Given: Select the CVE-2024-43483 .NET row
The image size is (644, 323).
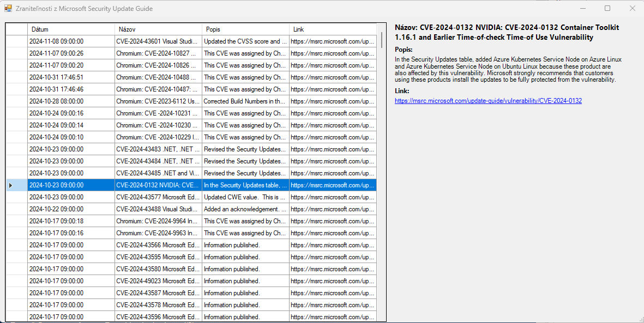Looking at the screenshot, I should (158, 149).
